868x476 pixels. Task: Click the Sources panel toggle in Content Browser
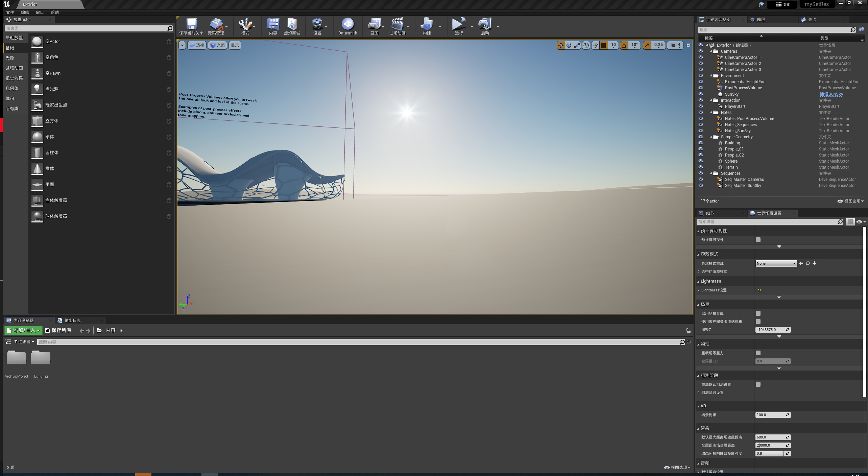8,342
